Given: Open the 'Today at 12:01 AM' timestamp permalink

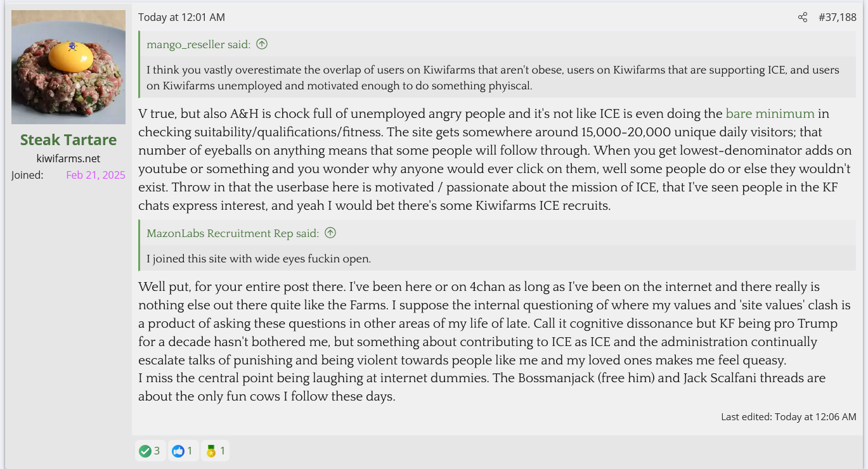Looking at the screenshot, I should click(181, 17).
